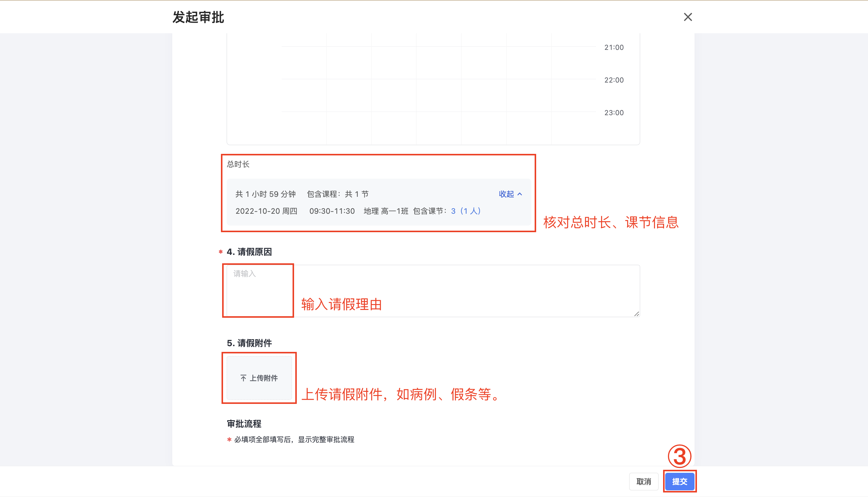
Task: Upload a file via 上传附件
Action: pos(259,378)
